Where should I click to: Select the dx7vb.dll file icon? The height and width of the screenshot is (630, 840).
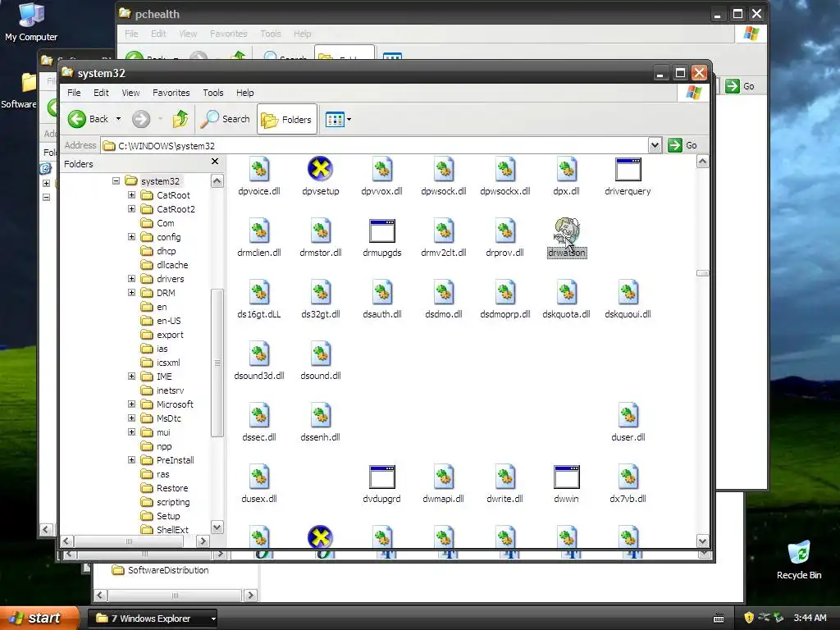click(628, 477)
